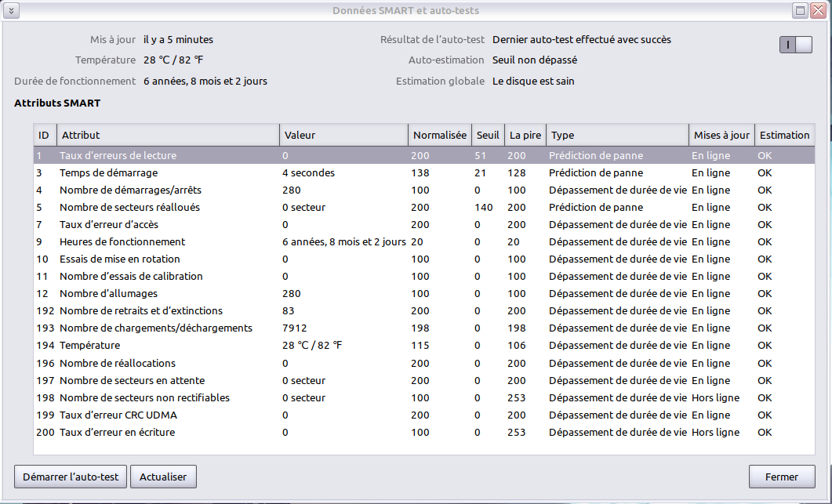This screenshot has height=504, width=832.
Task: Sort by the ID column header
Action: click(45, 136)
